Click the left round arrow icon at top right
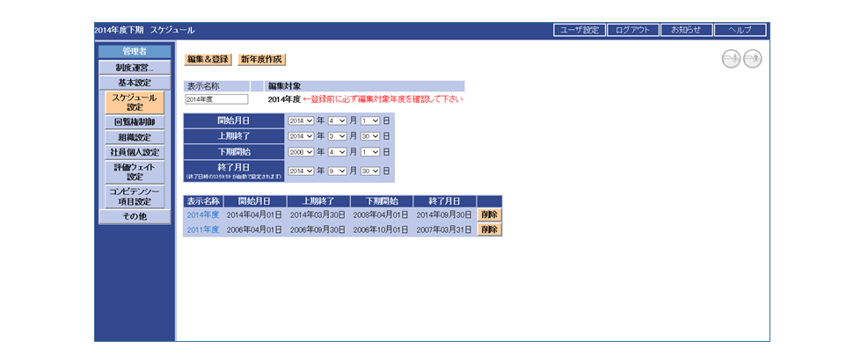Screen dimensions: 868x363 pyautogui.click(x=730, y=59)
